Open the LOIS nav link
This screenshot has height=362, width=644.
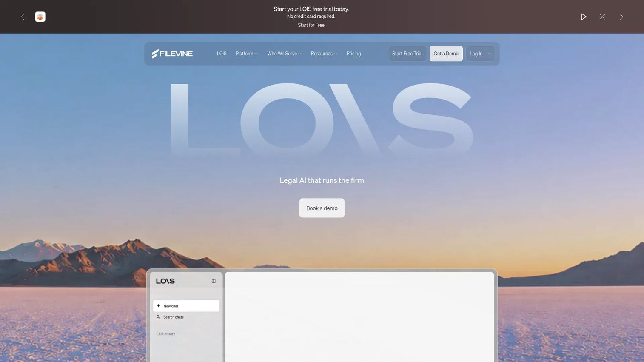point(222,54)
